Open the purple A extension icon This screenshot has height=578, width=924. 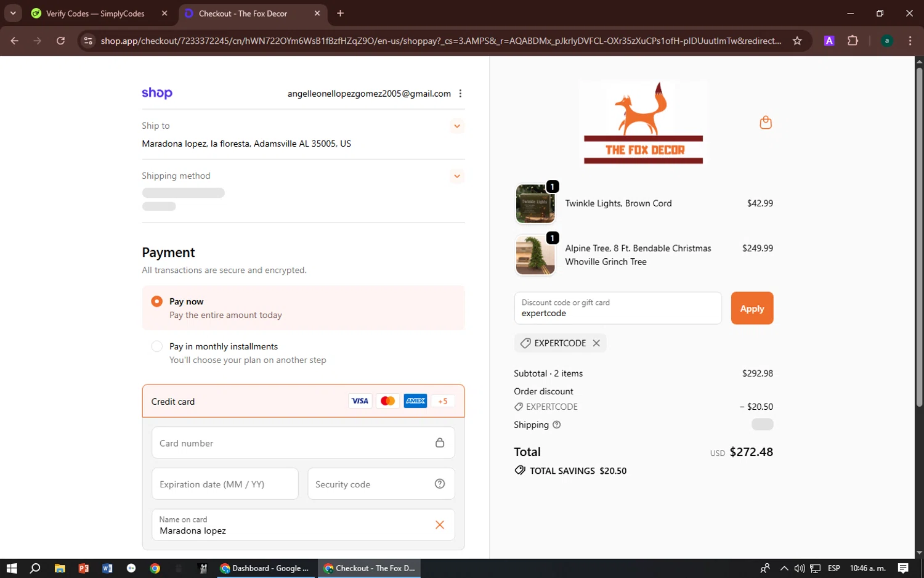[829, 41]
